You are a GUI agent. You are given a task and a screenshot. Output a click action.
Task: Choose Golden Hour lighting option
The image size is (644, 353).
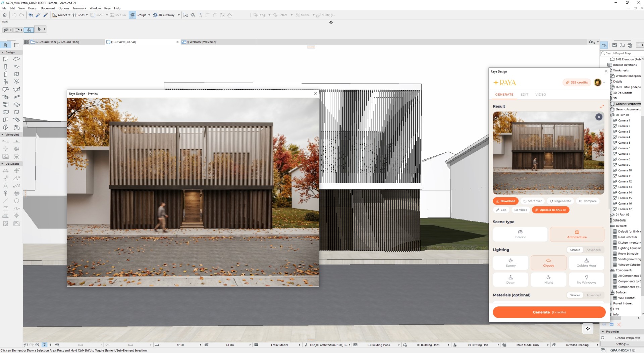pos(586,263)
